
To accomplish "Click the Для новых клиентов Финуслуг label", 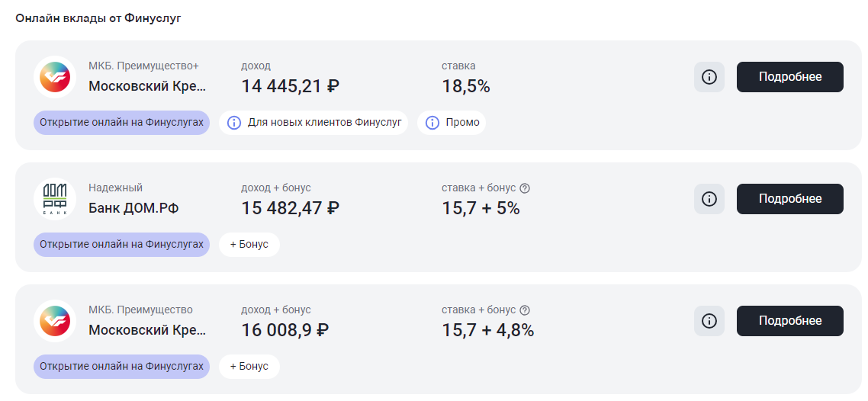I will click(x=324, y=122).
